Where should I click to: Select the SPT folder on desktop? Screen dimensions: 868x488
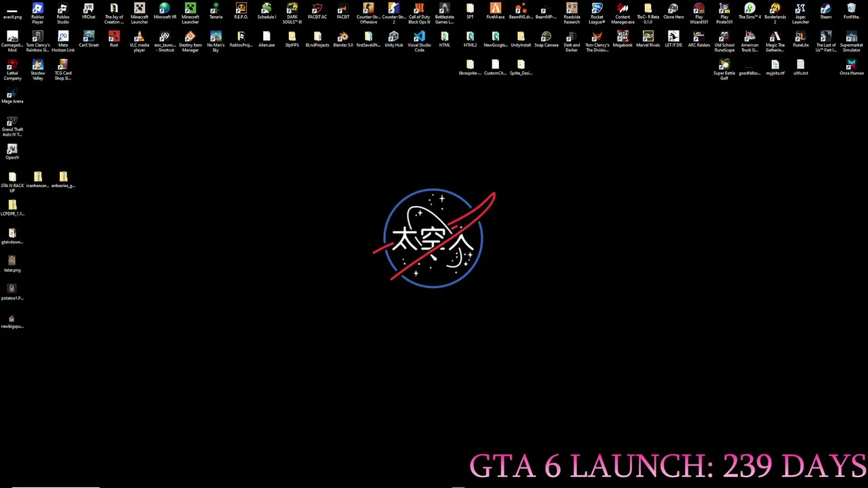coord(470,12)
